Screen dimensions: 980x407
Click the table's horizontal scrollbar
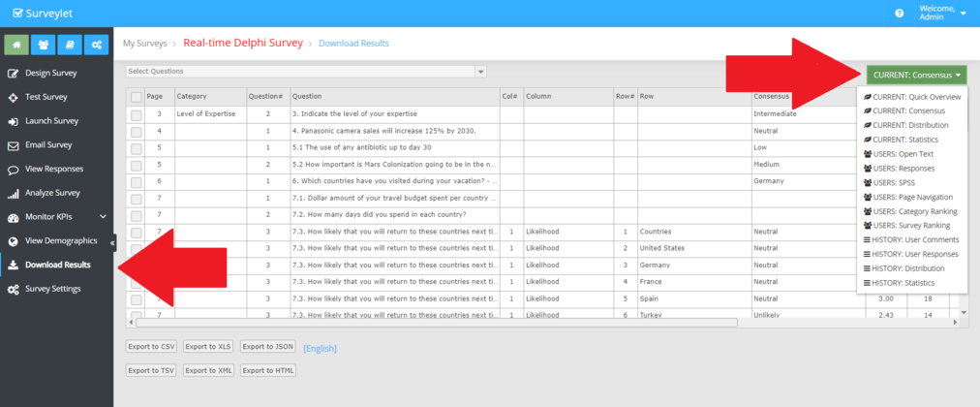[436, 323]
